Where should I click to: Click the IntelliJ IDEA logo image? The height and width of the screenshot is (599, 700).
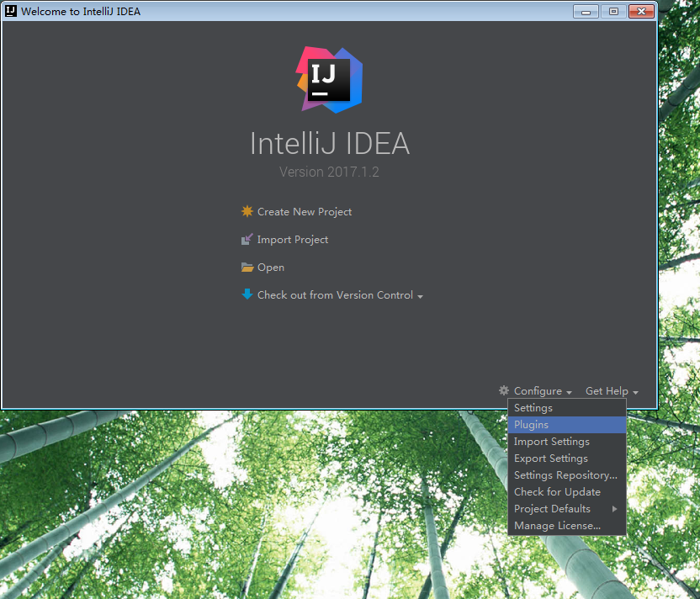329,80
